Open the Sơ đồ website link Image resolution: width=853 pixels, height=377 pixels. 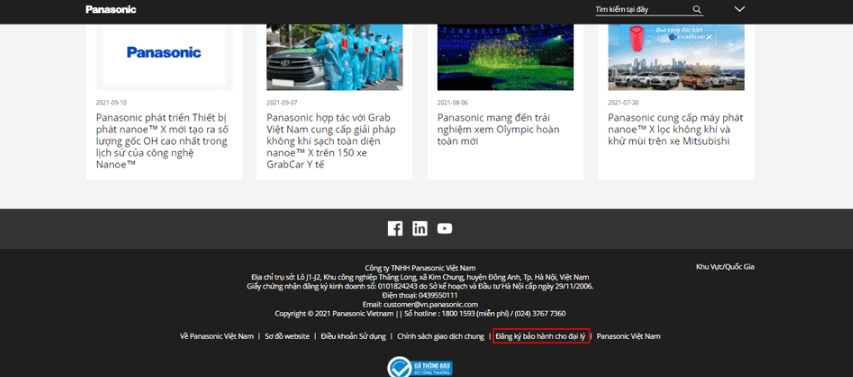287,336
